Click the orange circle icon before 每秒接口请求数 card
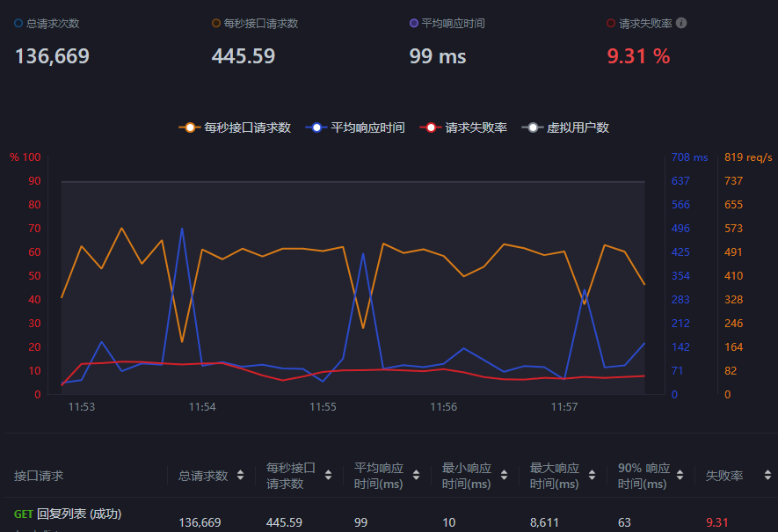778x532 pixels. pyautogui.click(x=216, y=24)
